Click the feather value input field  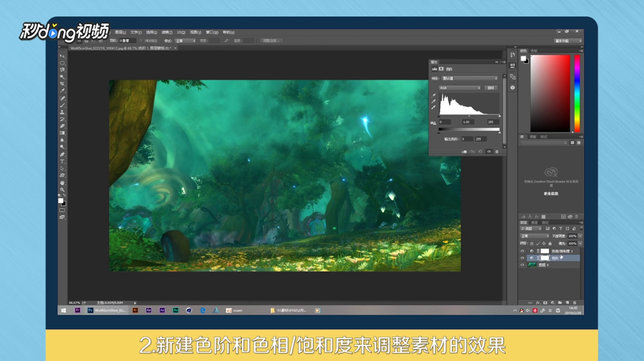(128, 41)
